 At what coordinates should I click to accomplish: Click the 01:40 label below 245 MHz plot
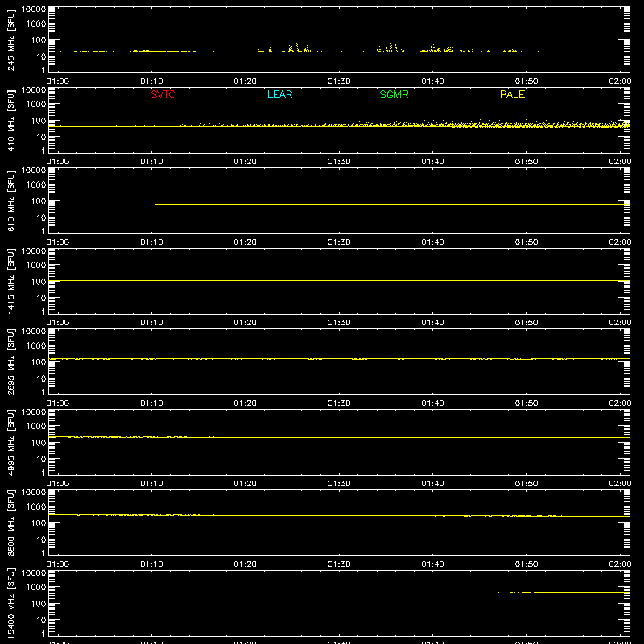click(432, 81)
